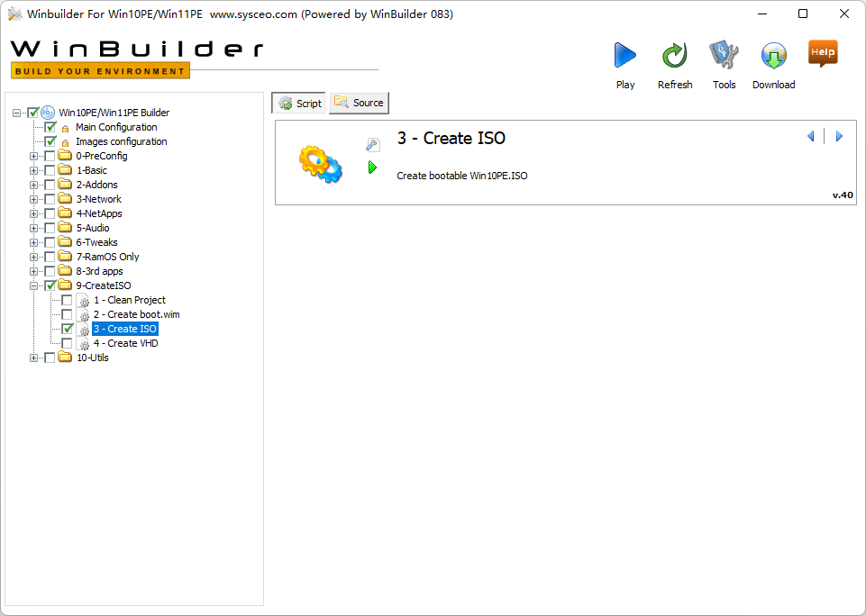Open the orange Help icon
Screen dimensions: 866x616
tap(823, 53)
